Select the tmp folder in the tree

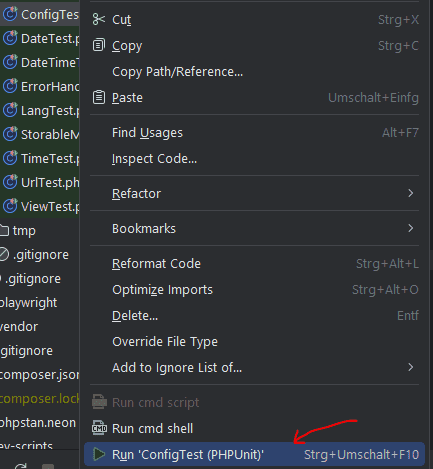click(x=40, y=230)
